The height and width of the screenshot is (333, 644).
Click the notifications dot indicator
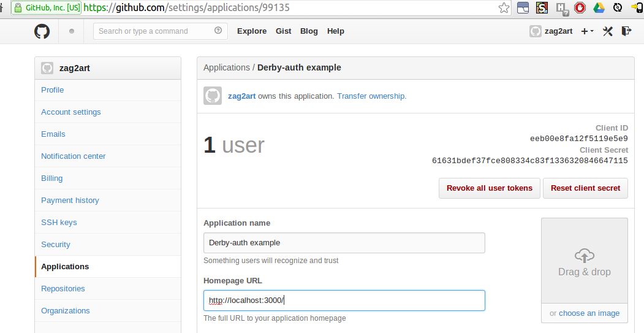[x=72, y=31]
